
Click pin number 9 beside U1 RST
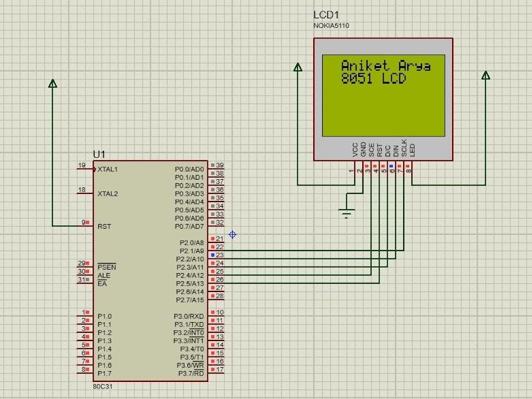coord(83,222)
